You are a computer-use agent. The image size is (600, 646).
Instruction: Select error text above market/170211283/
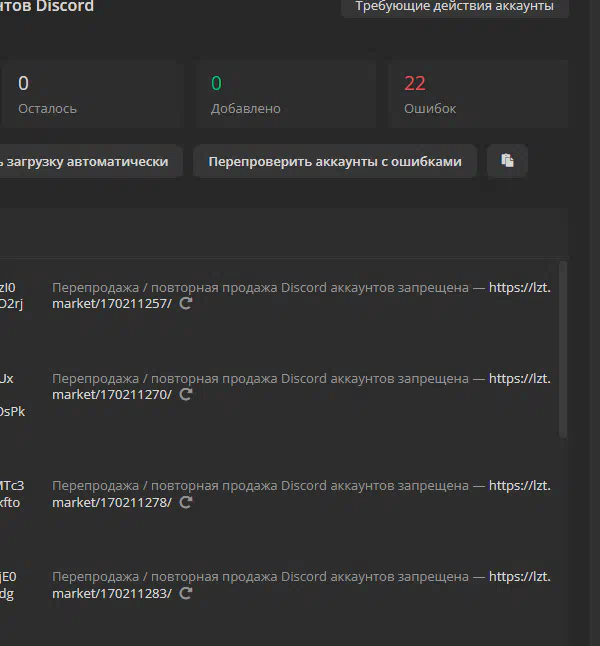tap(260, 577)
